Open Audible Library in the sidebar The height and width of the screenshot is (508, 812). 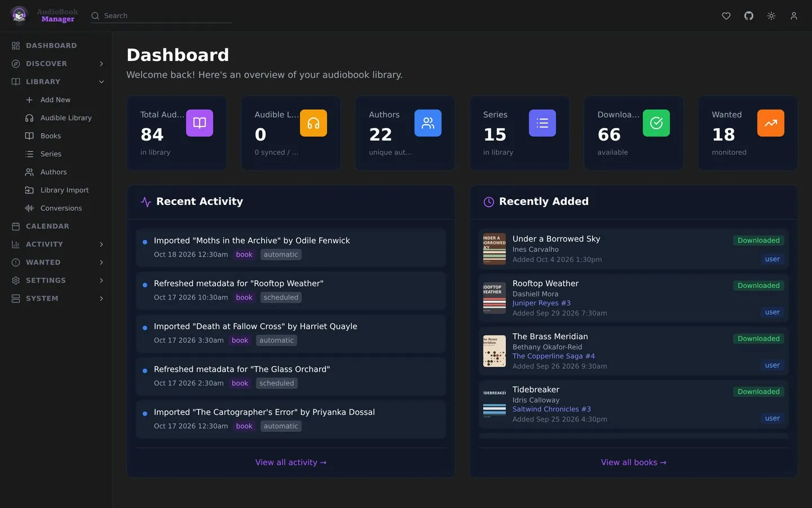coord(65,118)
